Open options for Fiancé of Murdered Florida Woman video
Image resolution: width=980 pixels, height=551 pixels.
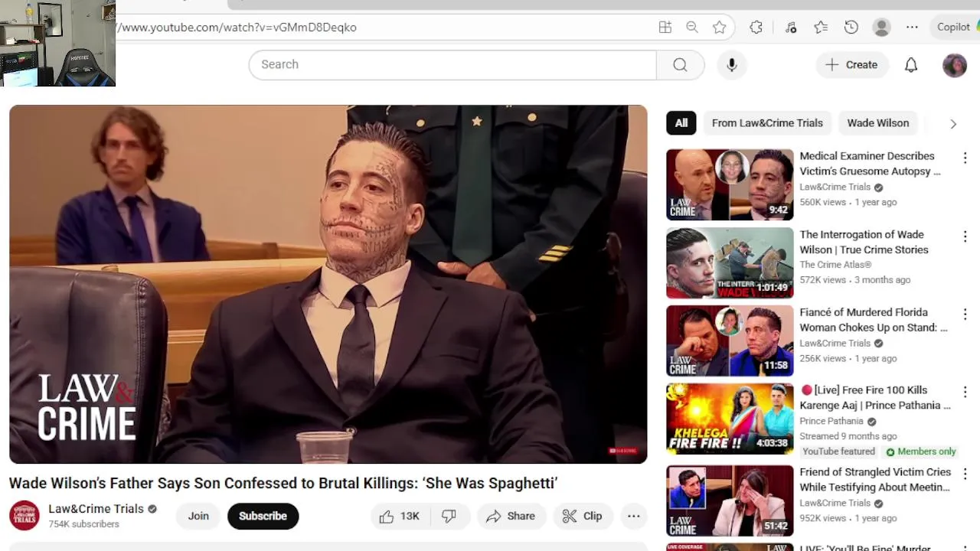(965, 315)
